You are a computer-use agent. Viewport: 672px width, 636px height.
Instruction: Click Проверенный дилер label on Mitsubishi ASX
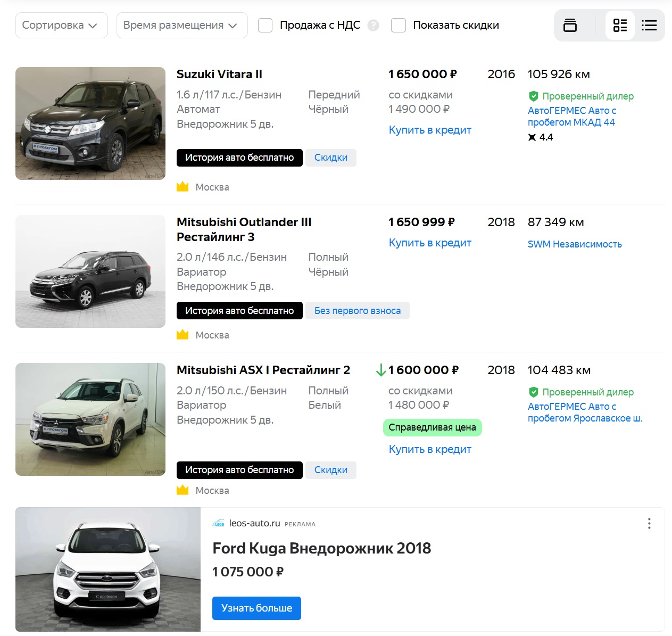588,392
